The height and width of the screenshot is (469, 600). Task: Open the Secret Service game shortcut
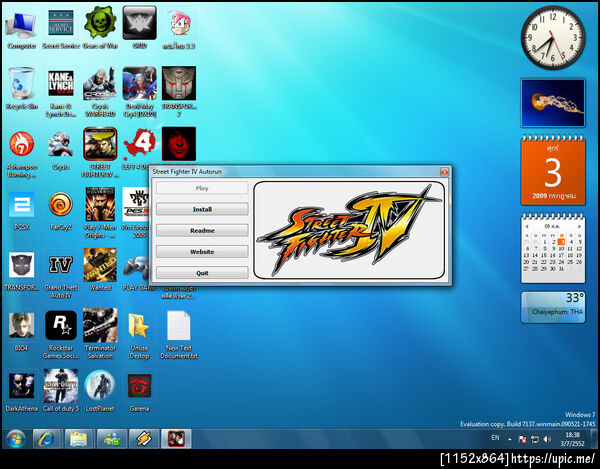(61, 29)
